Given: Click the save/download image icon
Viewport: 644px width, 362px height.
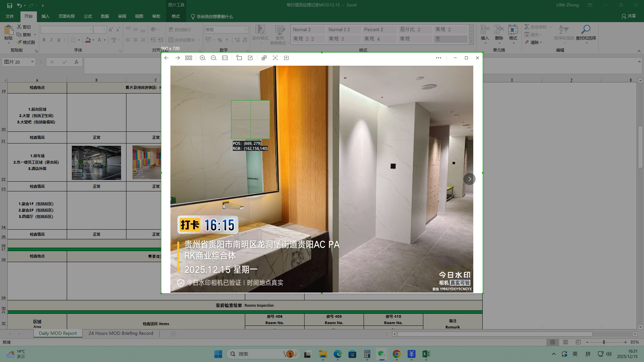Looking at the screenshot, I should [286, 58].
